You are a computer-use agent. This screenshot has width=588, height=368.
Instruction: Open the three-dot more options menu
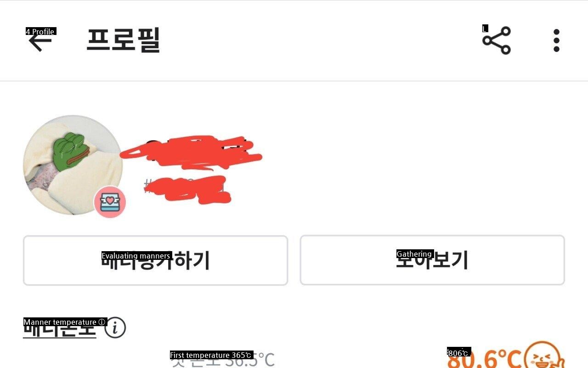tap(556, 40)
